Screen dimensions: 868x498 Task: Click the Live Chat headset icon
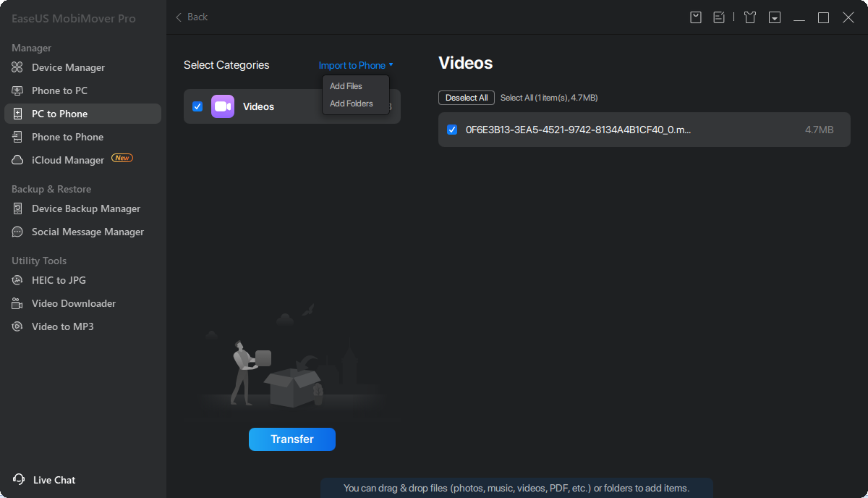pos(19,479)
